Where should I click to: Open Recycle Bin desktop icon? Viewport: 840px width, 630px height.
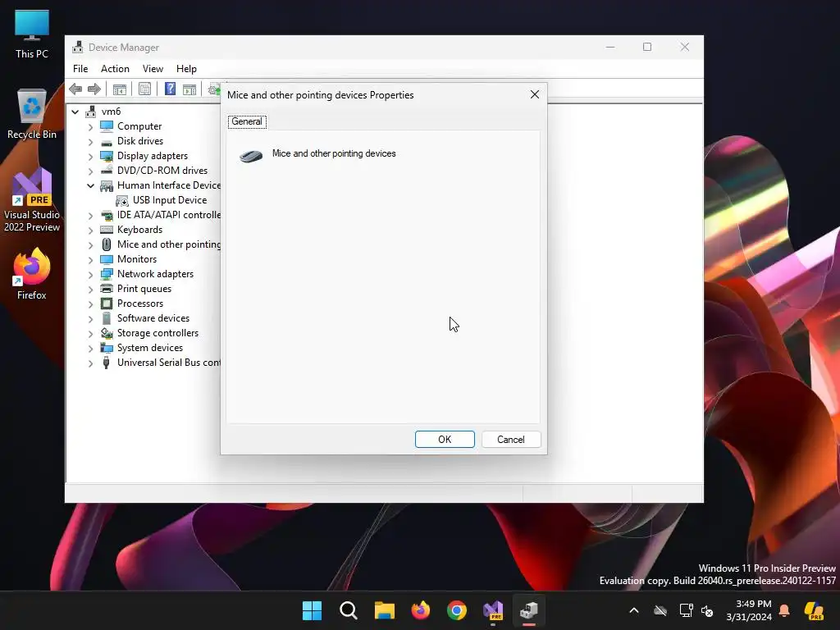32,114
